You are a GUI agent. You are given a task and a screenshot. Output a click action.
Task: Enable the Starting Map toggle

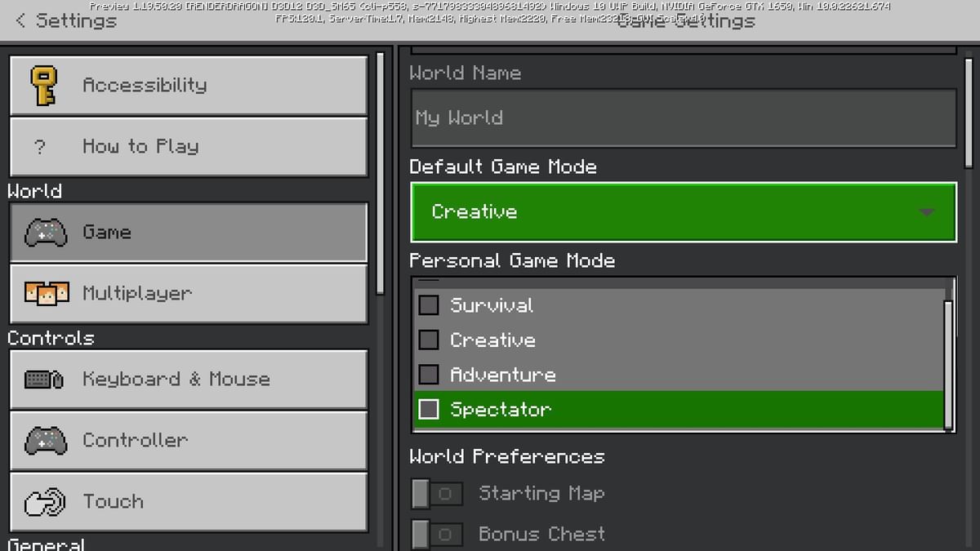click(437, 493)
